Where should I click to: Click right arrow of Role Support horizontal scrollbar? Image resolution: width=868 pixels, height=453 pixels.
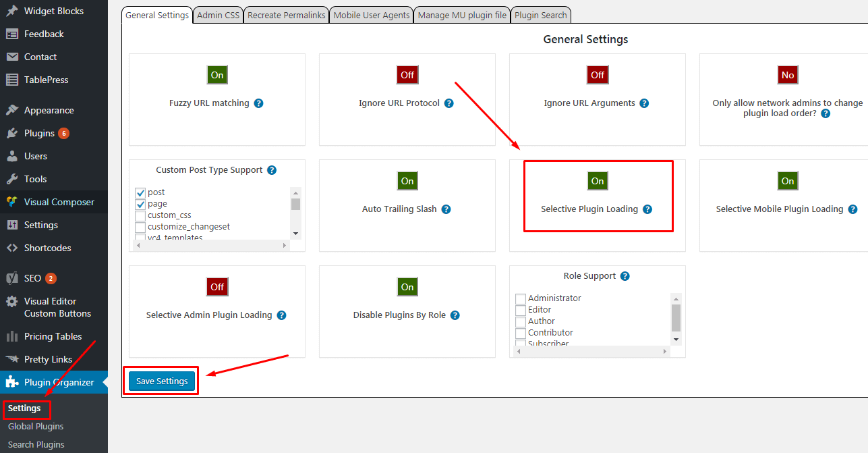tap(664, 352)
